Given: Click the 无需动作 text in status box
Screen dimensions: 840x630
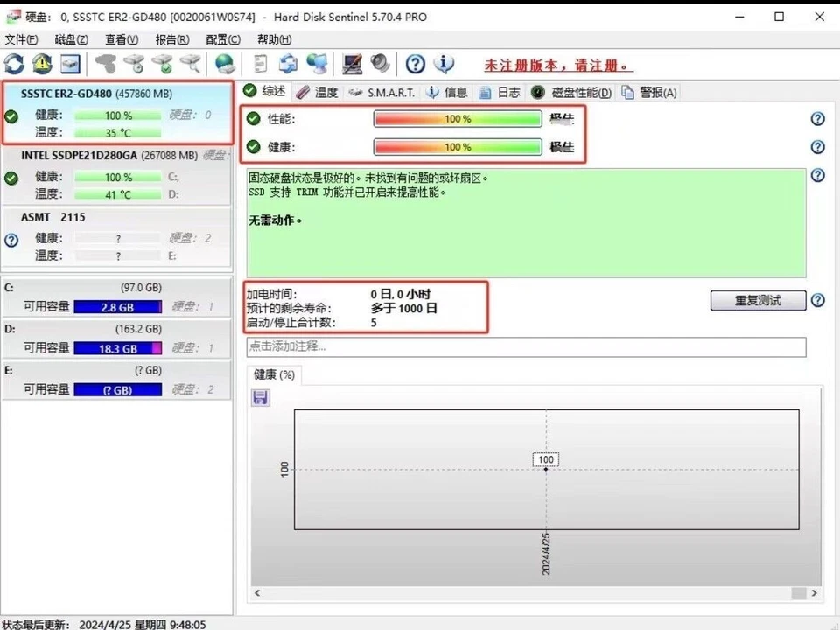Looking at the screenshot, I should (x=275, y=220).
